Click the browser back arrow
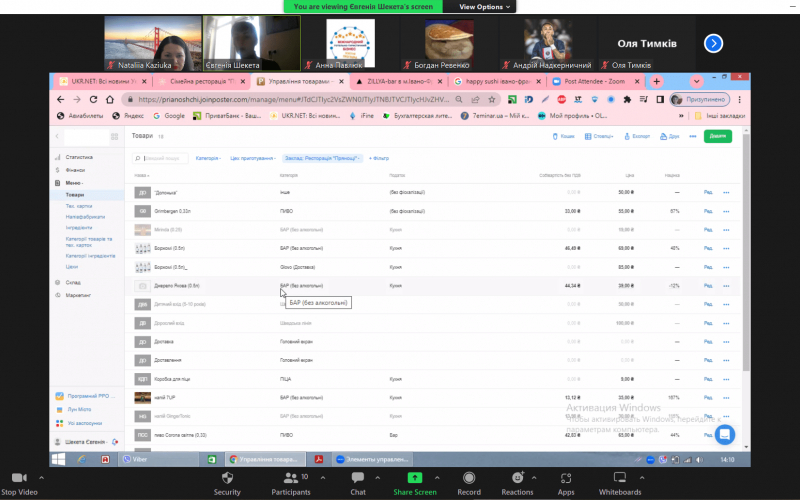The height and width of the screenshot is (500, 800). coord(61,99)
